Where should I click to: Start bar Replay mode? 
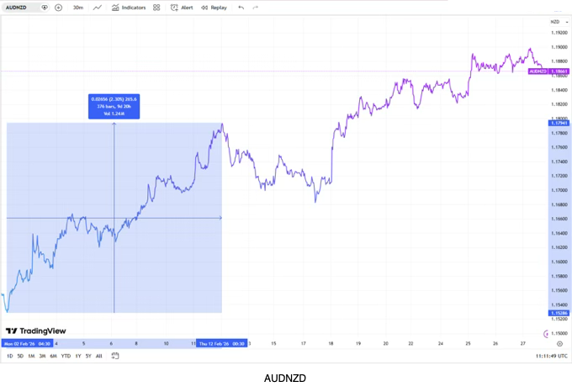point(214,8)
